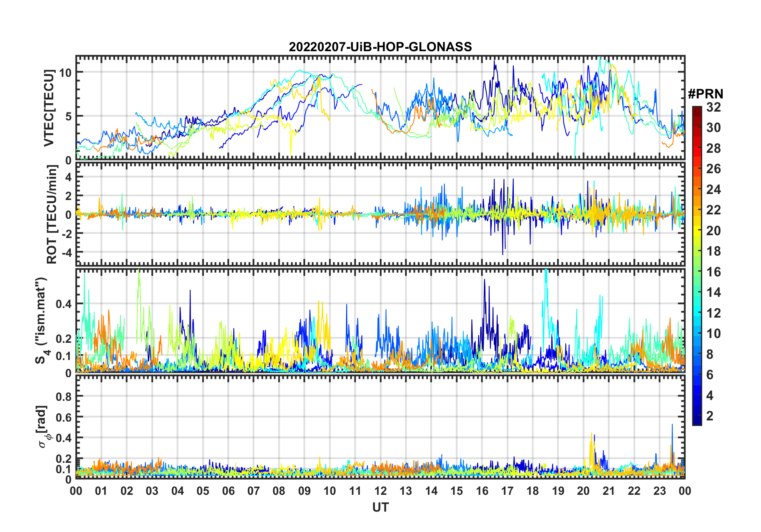Click the 23 tick label on x-axis
This screenshot has width=761, height=532.
pyautogui.click(x=659, y=491)
